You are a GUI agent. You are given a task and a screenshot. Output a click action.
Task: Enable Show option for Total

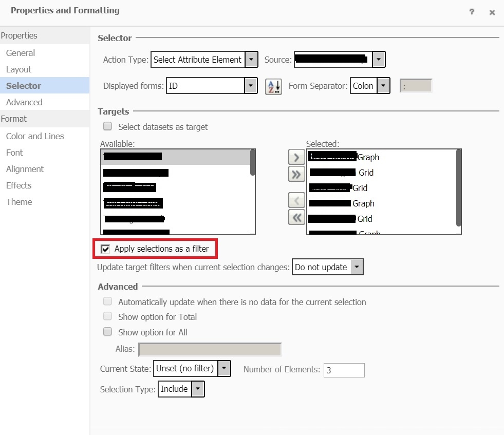click(107, 316)
